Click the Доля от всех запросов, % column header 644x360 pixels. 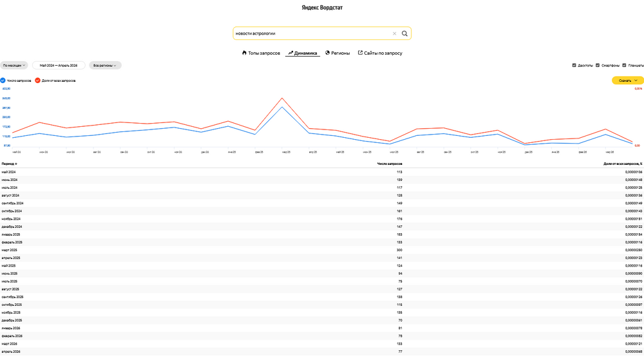623,164
